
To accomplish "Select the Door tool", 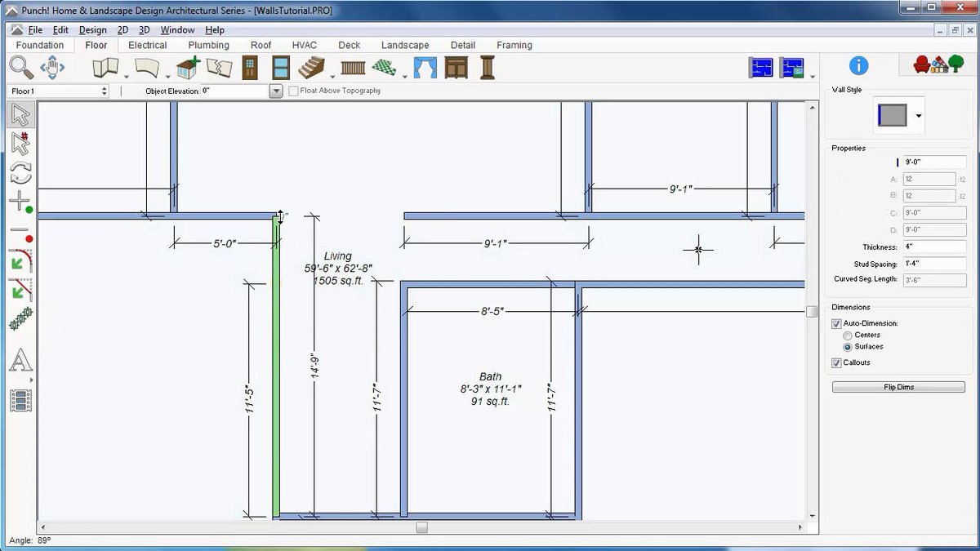I will click(251, 67).
